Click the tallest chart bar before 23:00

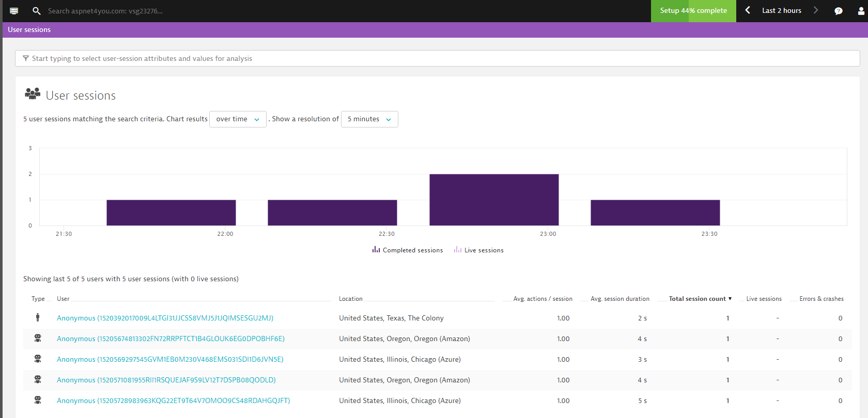pos(494,200)
